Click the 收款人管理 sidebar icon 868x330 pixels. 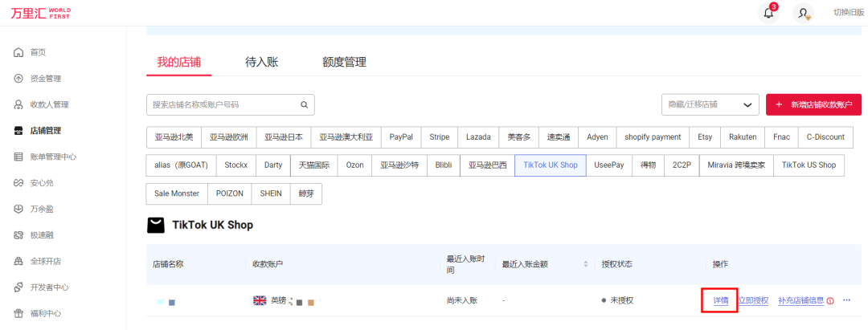click(18, 104)
